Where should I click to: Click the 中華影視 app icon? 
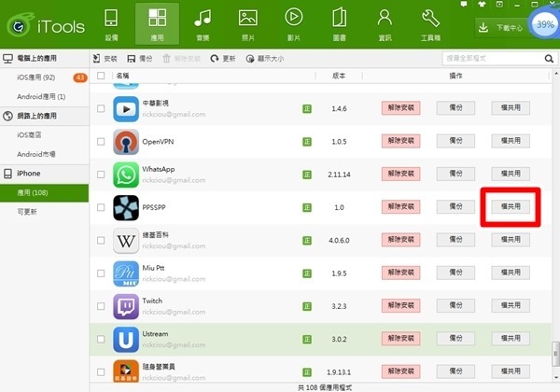tap(126, 109)
